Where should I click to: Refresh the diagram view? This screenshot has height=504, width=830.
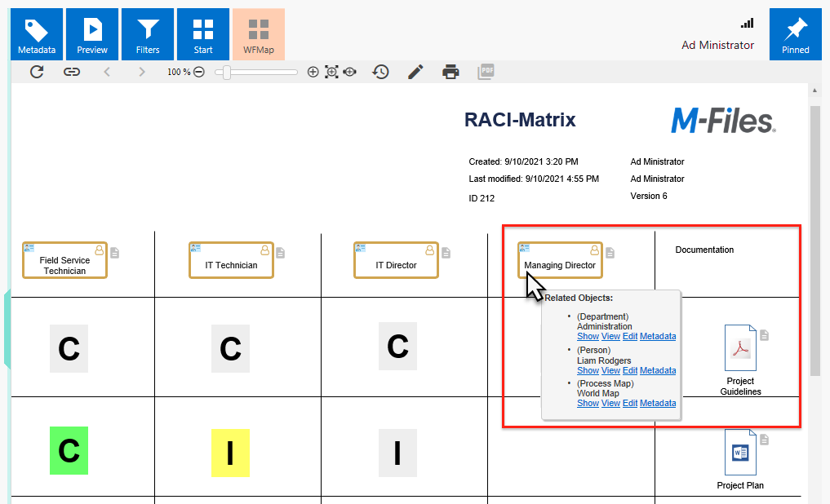(x=37, y=72)
